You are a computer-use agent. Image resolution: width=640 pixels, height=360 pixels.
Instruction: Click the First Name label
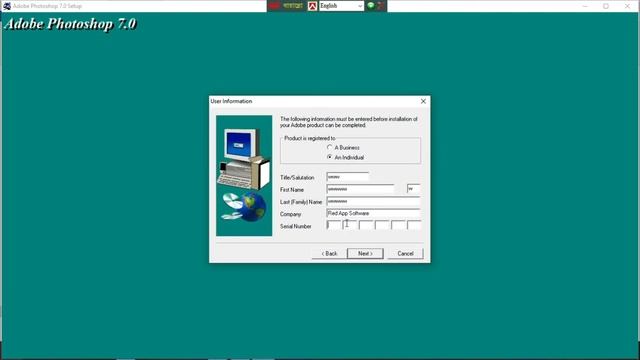pyautogui.click(x=292, y=190)
